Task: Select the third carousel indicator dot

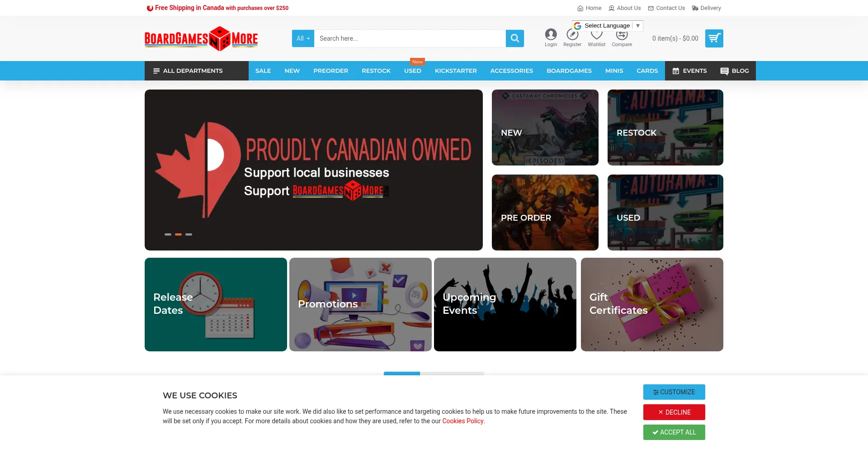Action: pos(189,234)
